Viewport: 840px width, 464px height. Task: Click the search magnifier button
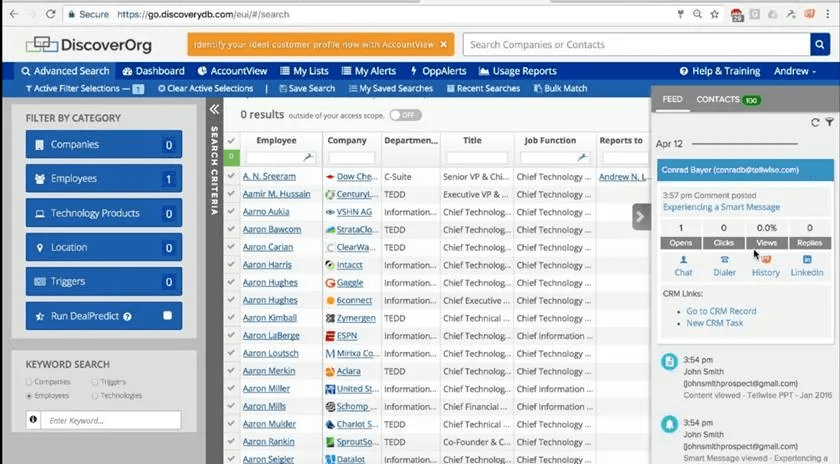tap(820, 44)
